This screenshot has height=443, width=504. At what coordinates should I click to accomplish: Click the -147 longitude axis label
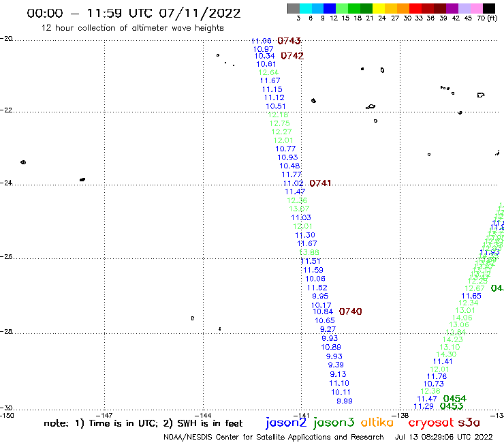[104, 415]
